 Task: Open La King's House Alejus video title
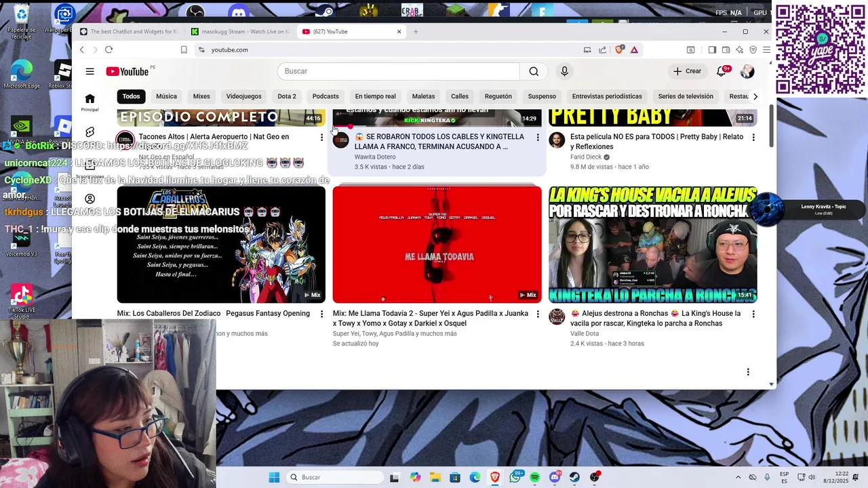click(x=656, y=319)
